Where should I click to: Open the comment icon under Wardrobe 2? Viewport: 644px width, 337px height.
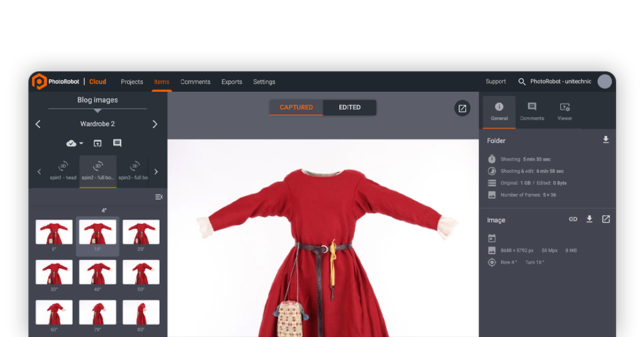point(117,143)
